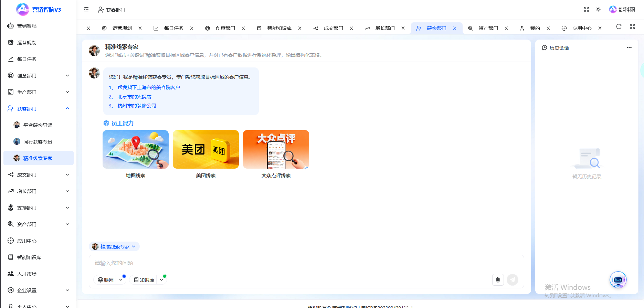Click the 员工能力 cube icon

click(x=106, y=123)
